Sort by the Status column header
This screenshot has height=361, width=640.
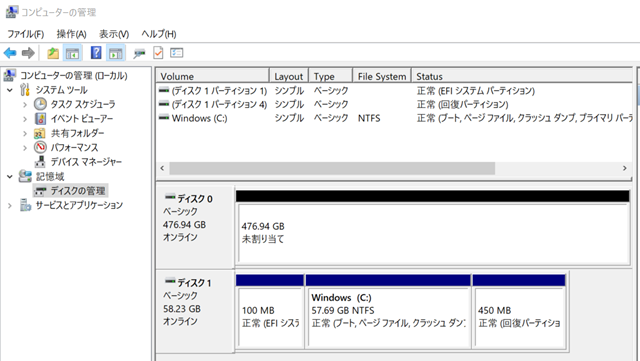[522, 76]
